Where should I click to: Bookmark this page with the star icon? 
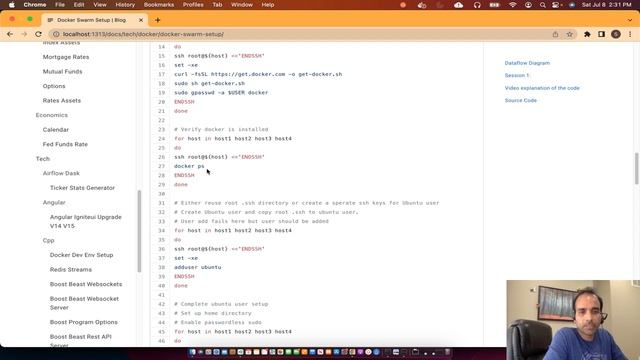pyautogui.click(x=570, y=34)
